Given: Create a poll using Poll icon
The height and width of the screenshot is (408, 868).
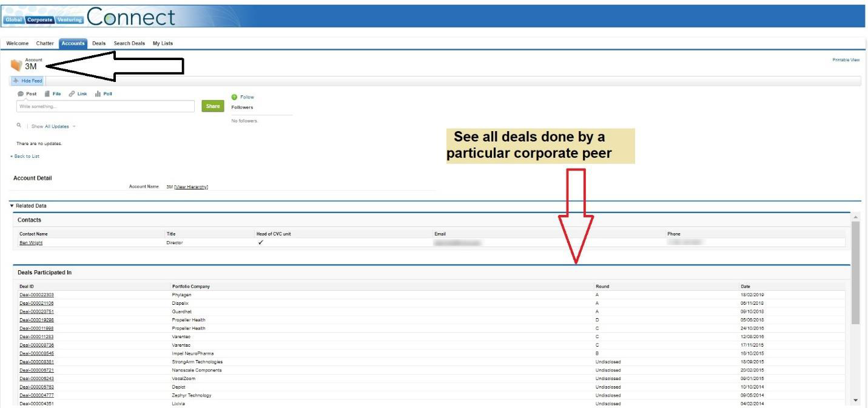Looking at the screenshot, I should click(x=98, y=93).
